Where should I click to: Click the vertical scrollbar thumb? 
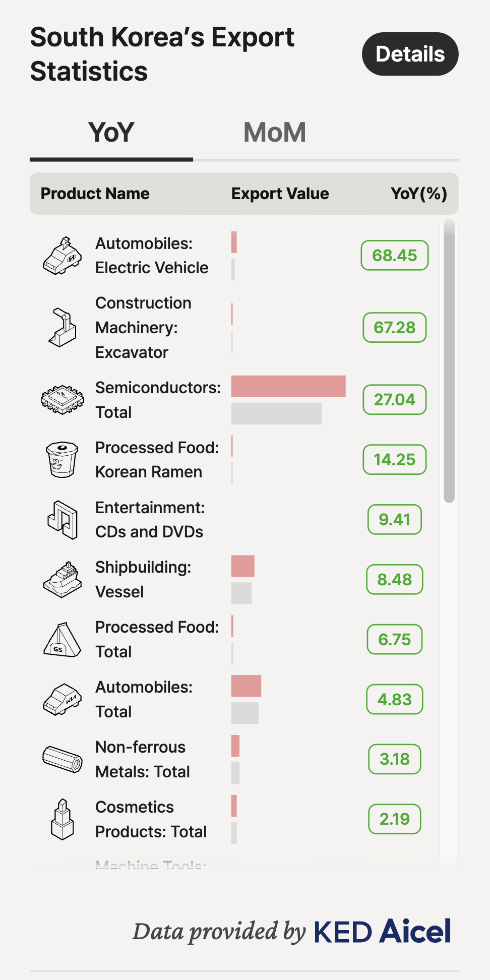click(449, 361)
